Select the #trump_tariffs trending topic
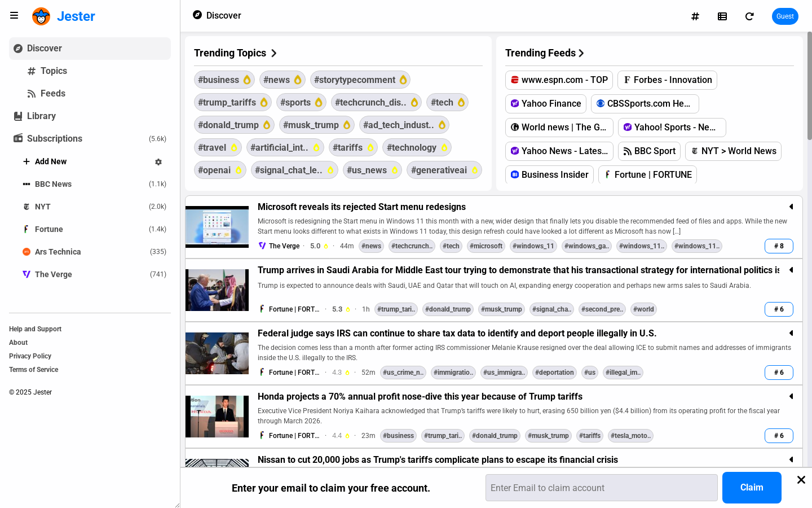Screen dimensions: 812x508 233,102
